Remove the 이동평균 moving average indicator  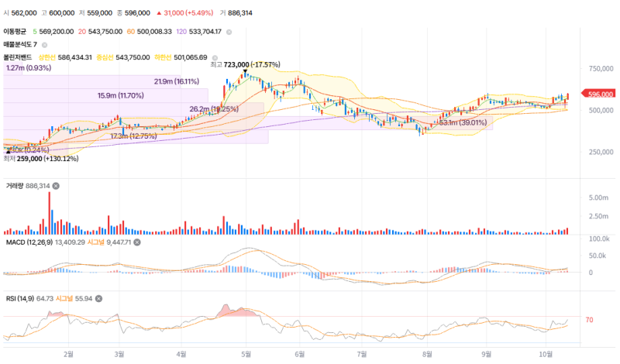(x=229, y=32)
